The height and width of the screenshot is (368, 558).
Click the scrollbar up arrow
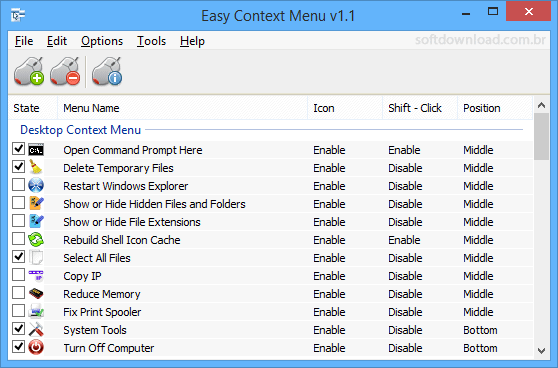coord(541,105)
